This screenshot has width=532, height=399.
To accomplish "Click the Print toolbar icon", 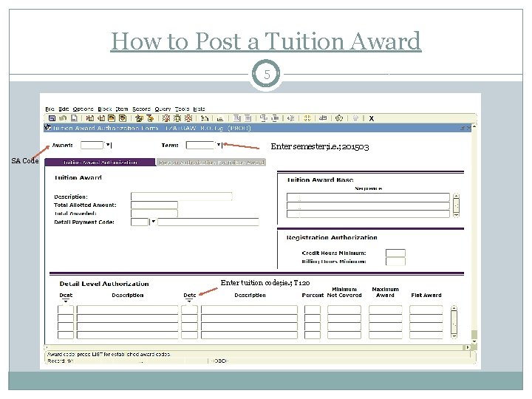I will coord(220,118).
